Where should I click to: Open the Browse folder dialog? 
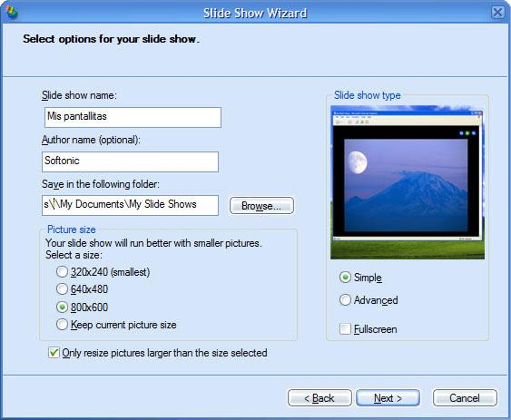pyautogui.click(x=262, y=205)
